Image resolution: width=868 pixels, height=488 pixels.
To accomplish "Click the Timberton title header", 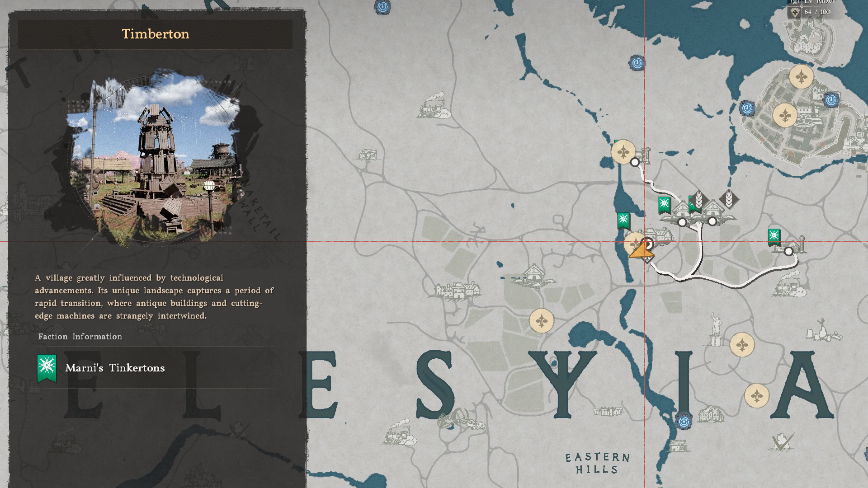I will [155, 34].
